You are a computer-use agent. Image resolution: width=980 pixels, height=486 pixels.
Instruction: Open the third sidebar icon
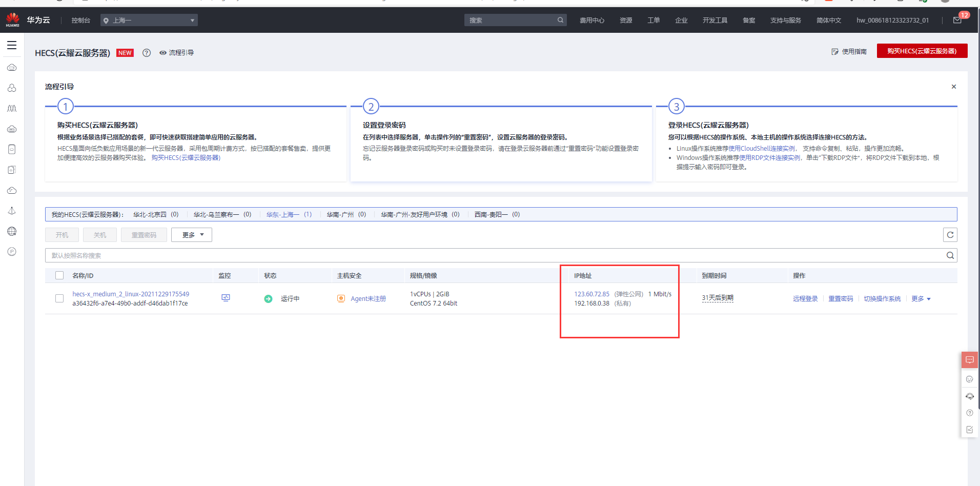(x=12, y=109)
